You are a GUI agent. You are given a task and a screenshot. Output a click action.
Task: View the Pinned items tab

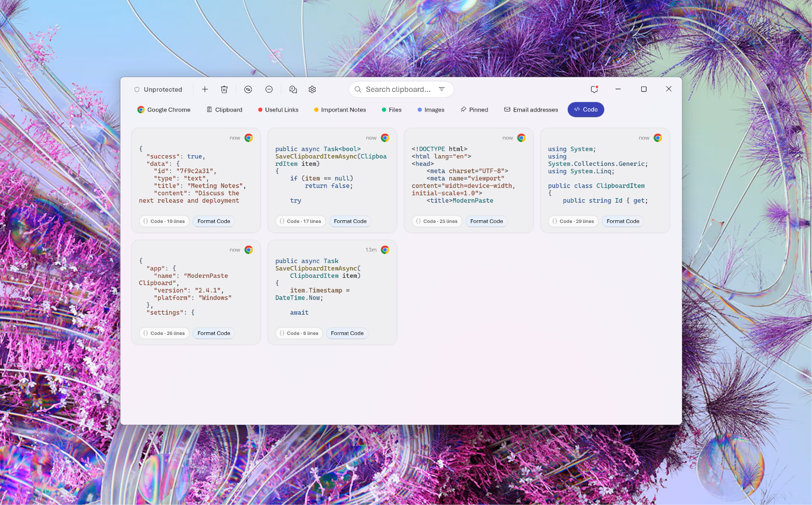coord(474,109)
